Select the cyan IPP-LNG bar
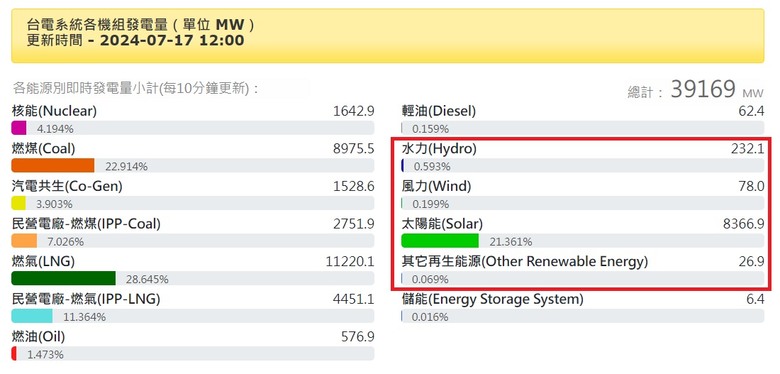 [x=32, y=316]
